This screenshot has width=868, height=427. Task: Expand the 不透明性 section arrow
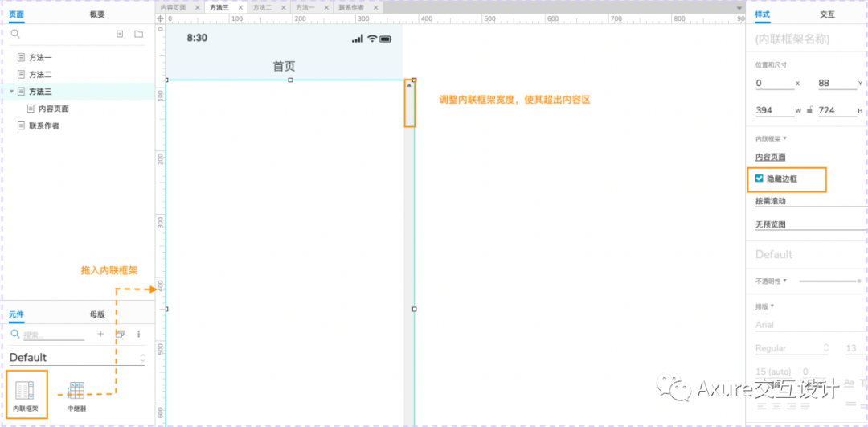(785, 281)
